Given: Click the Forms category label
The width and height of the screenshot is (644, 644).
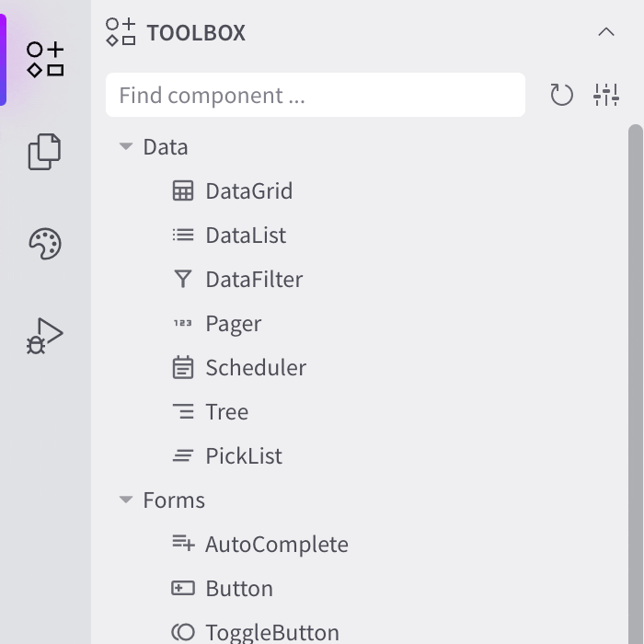Looking at the screenshot, I should point(174,500).
